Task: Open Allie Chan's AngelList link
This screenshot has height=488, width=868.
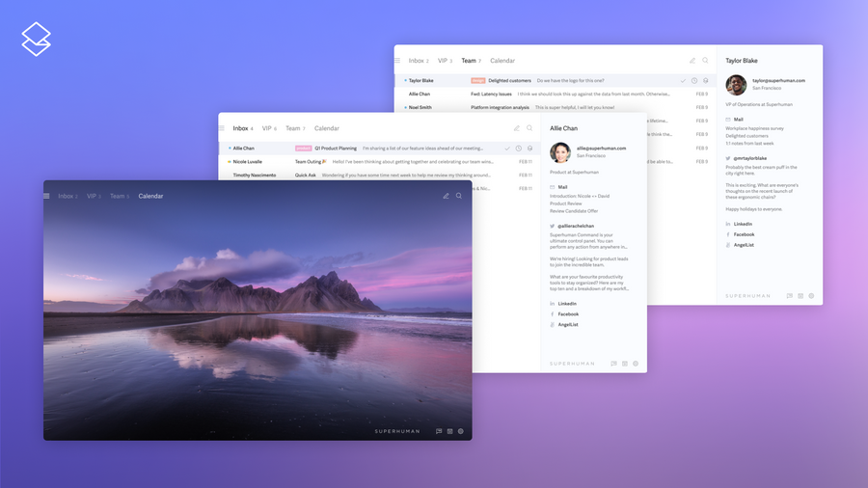Action: click(x=568, y=325)
